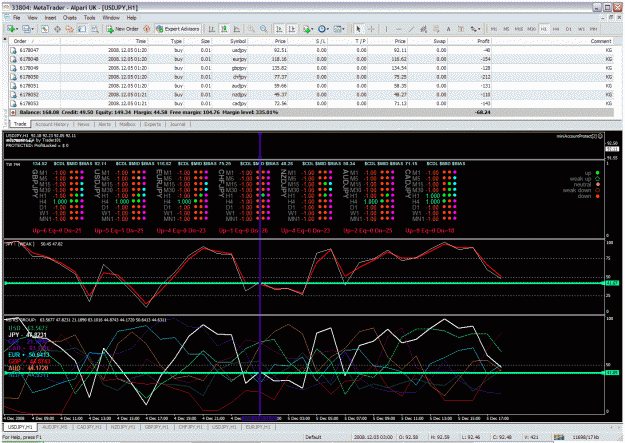
Task: Toggle the Market Watch window icon
Action: (45, 29)
